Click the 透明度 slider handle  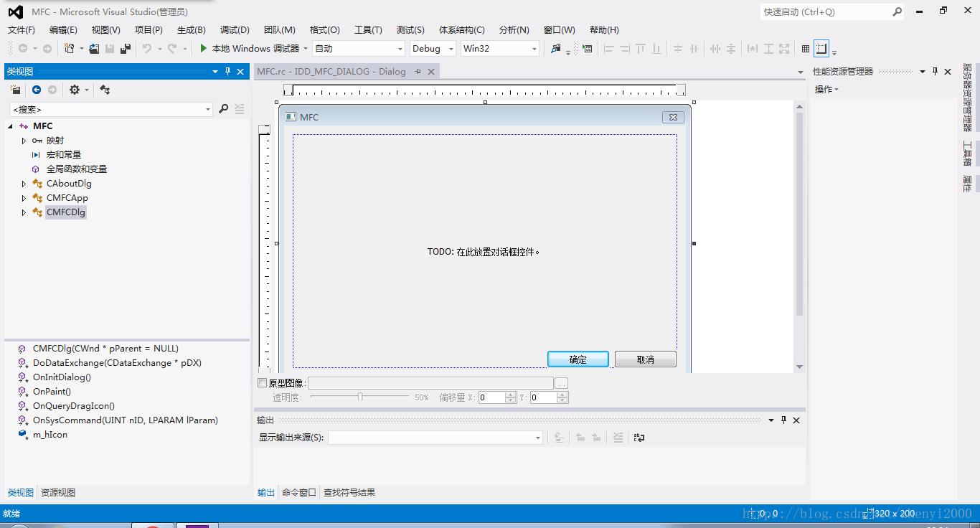click(360, 397)
